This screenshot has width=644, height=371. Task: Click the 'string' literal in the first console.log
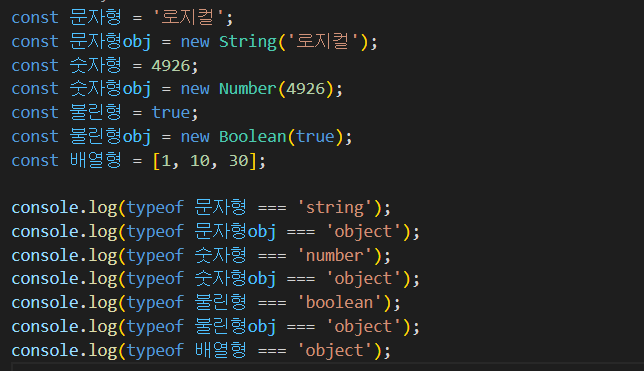point(335,207)
